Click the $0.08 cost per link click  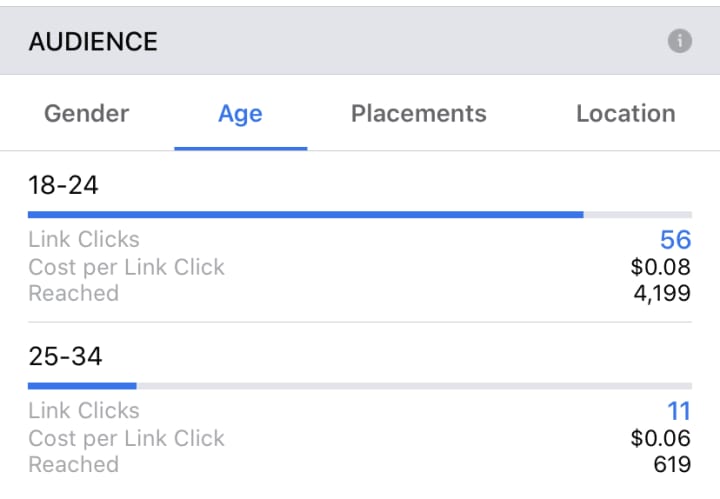(660, 267)
